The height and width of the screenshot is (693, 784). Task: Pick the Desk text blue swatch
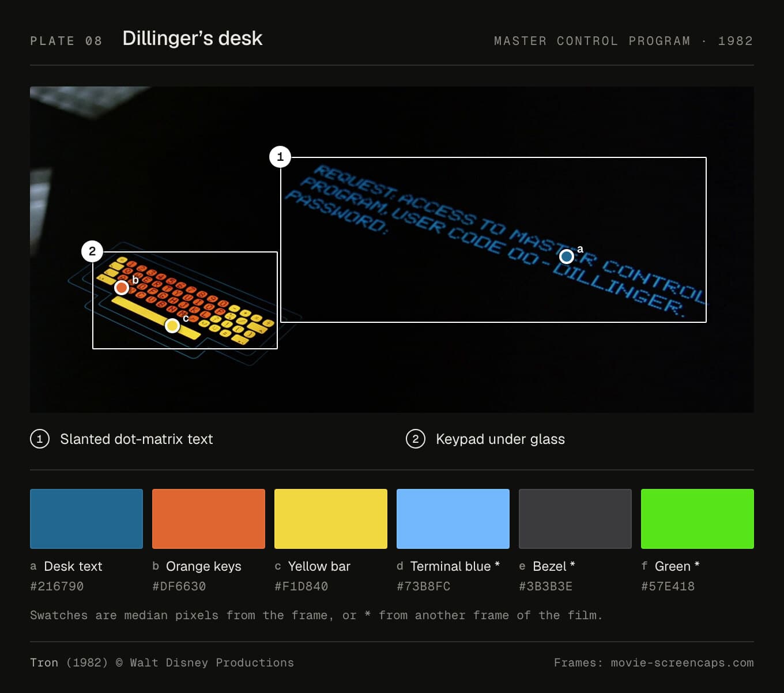tap(86, 519)
